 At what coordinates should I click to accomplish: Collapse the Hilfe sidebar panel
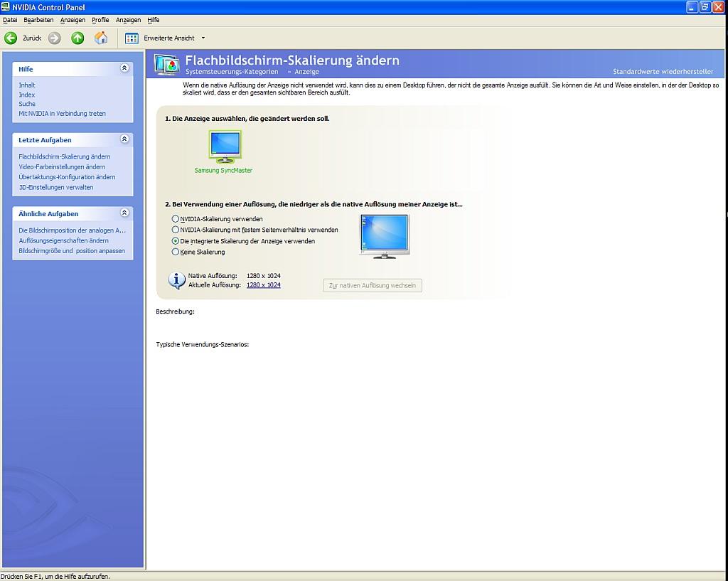point(124,68)
